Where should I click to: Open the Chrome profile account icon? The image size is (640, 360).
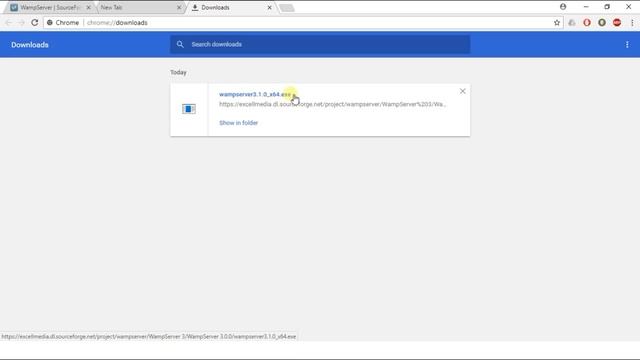[563, 7]
